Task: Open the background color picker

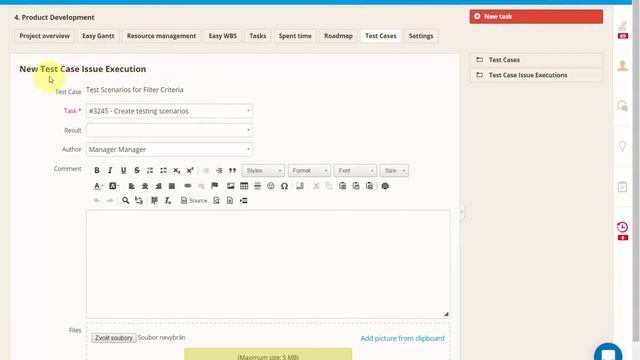Action: click(113, 186)
